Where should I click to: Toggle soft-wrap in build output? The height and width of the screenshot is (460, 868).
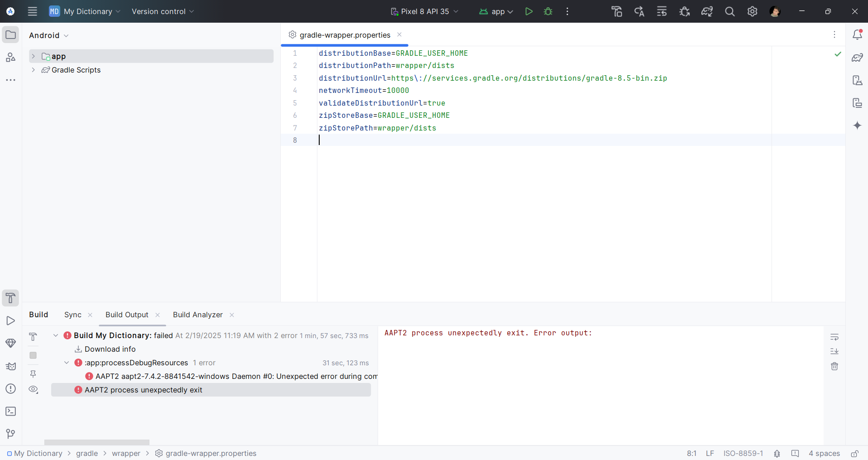834,337
